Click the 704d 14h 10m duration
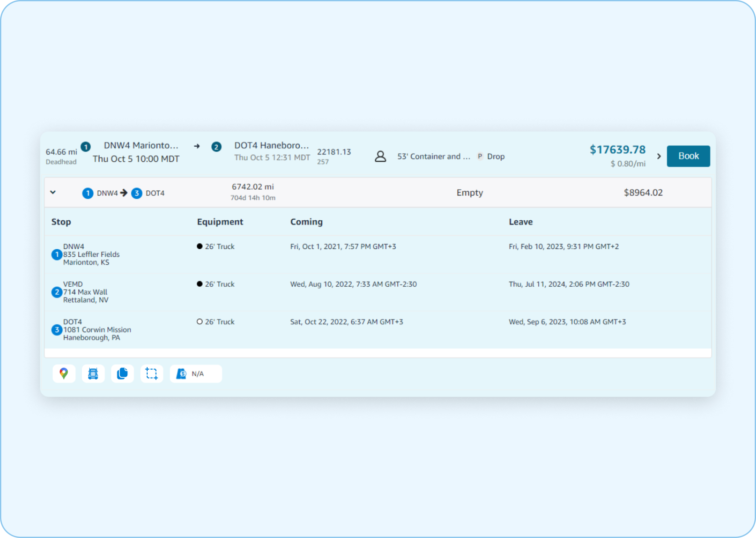 point(253,198)
